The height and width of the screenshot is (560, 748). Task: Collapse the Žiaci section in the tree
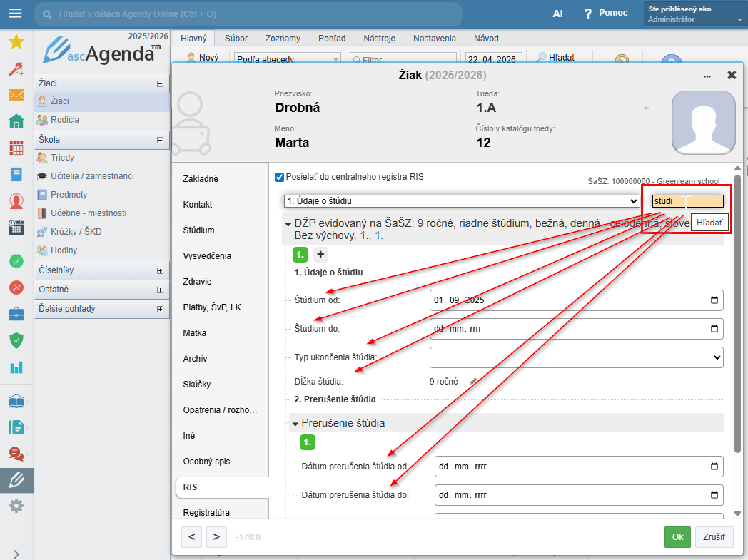point(160,83)
